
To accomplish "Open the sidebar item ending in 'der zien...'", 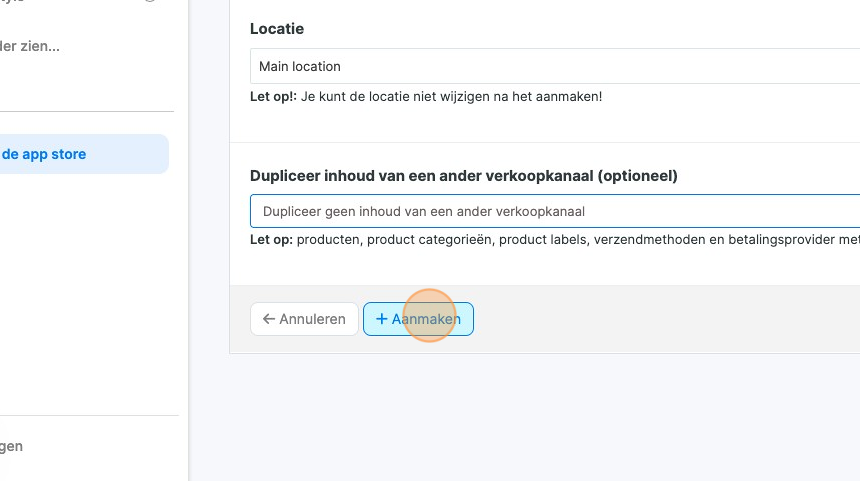I will (30, 46).
